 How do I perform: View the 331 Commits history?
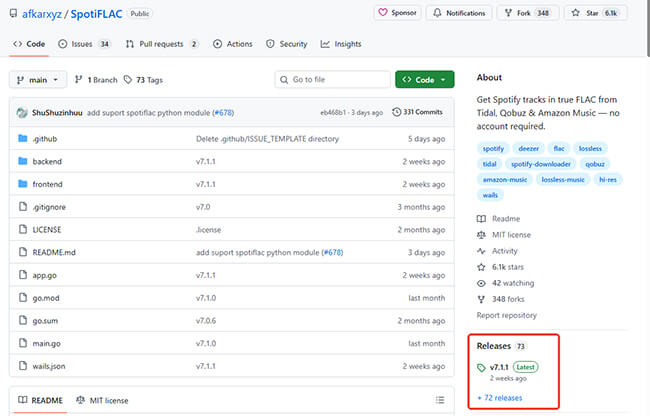point(417,112)
